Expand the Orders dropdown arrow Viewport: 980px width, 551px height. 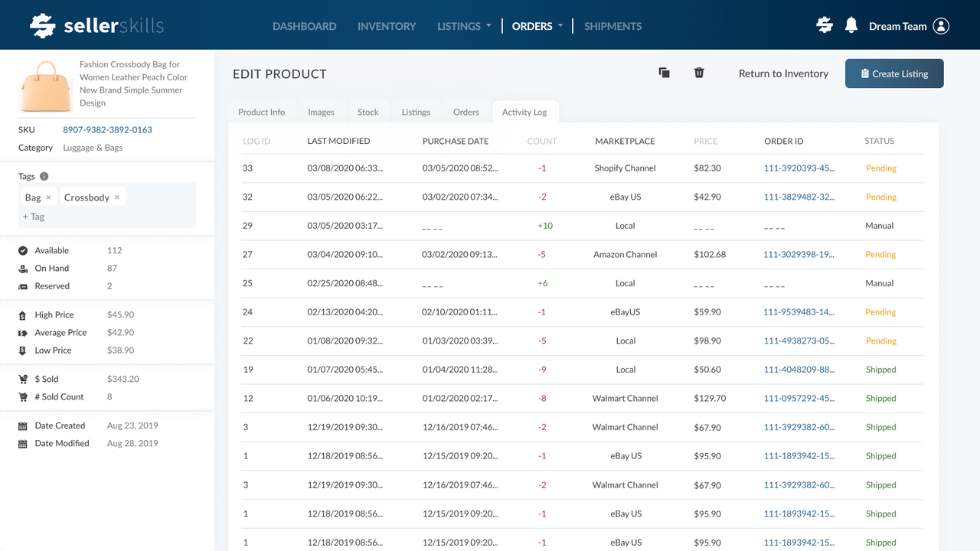tap(560, 26)
